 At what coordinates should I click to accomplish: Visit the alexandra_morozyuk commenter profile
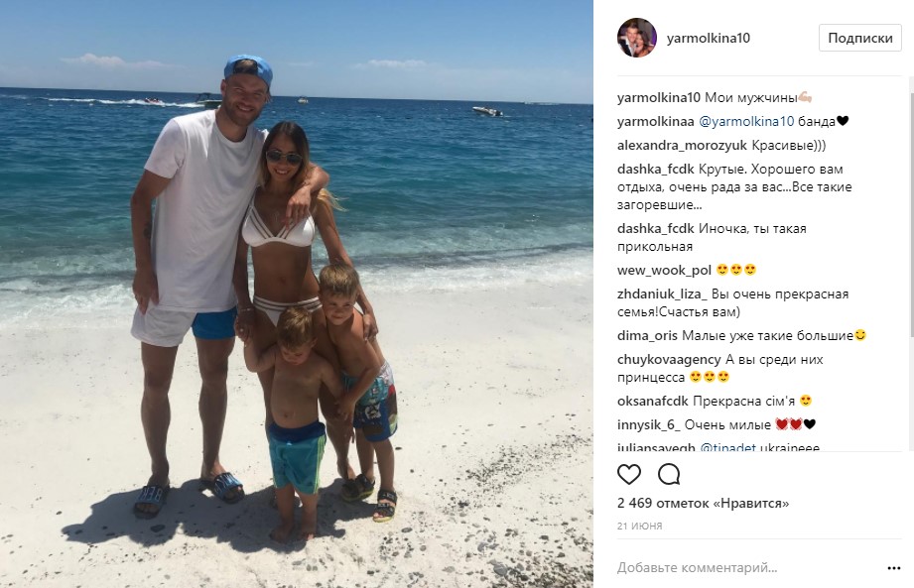(682, 145)
